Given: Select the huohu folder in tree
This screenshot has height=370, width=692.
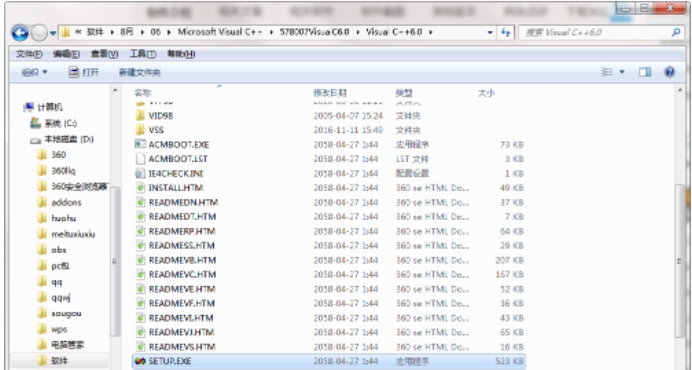Looking at the screenshot, I should click(x=56, y=219).
